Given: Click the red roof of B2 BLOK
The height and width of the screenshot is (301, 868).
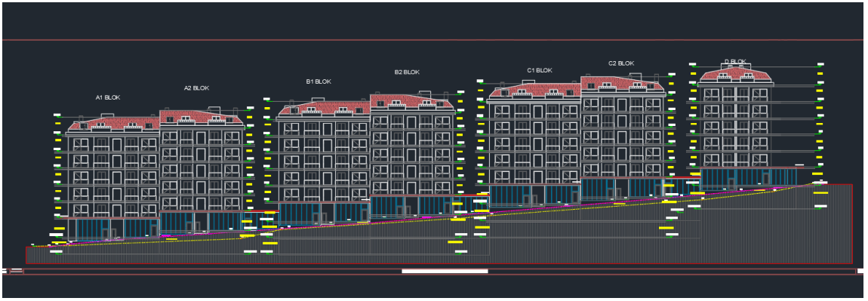Looking at the screenshot, I should 412,101.
